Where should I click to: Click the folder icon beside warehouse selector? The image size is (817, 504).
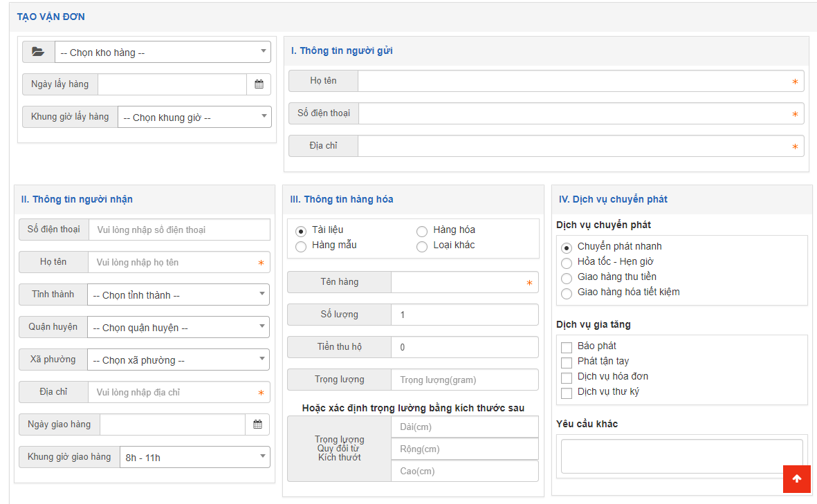tap(38, 52)
